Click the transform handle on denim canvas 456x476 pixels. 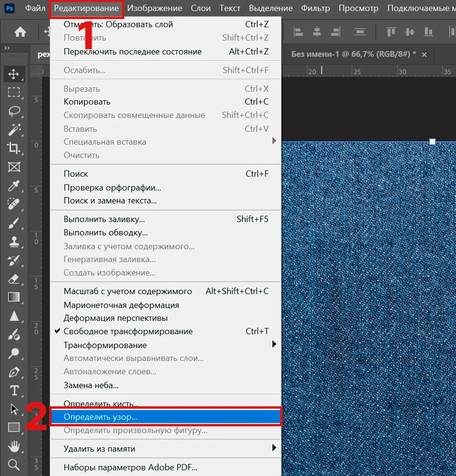[433, 142]
